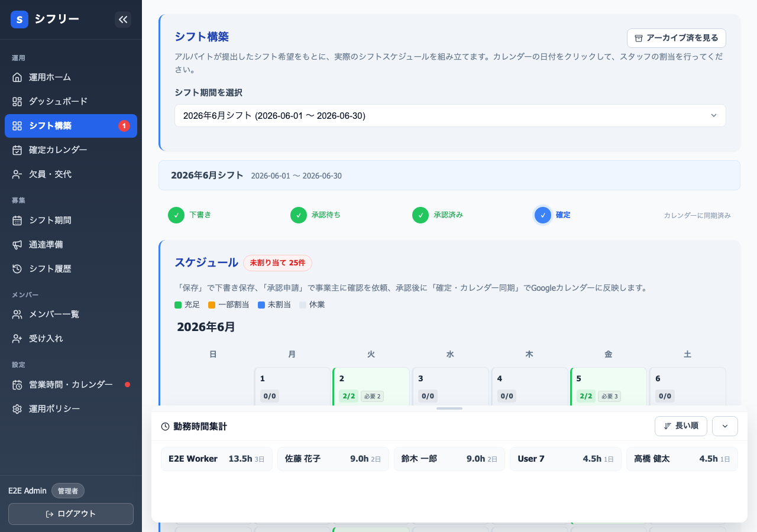Click the people icon beside メンバー一覧
This screenshot has width=757, height=532.
point(17,314)
